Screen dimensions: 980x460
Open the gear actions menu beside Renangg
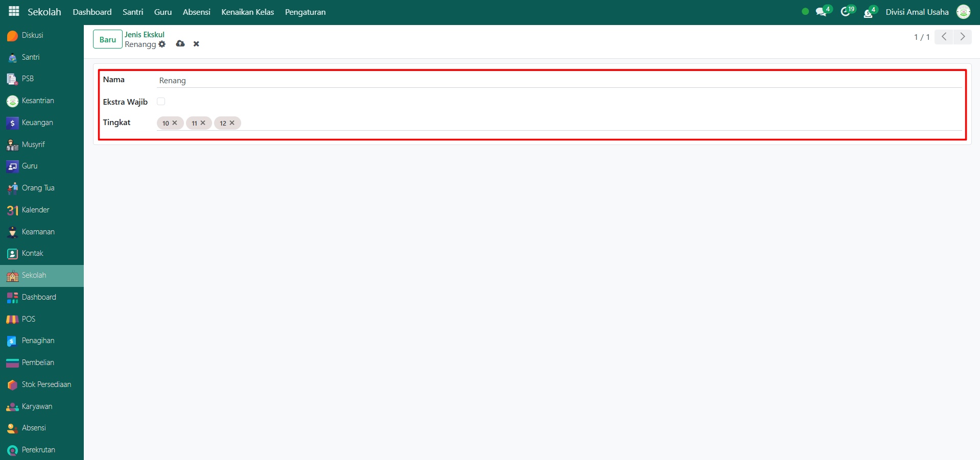point(162,44)
